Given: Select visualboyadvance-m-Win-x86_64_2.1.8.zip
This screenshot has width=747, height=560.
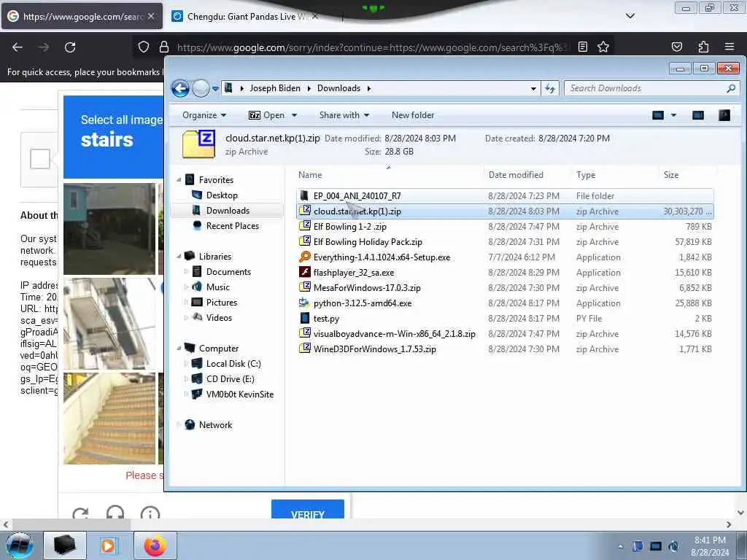Looking at the screenshot, I should 395,334.
